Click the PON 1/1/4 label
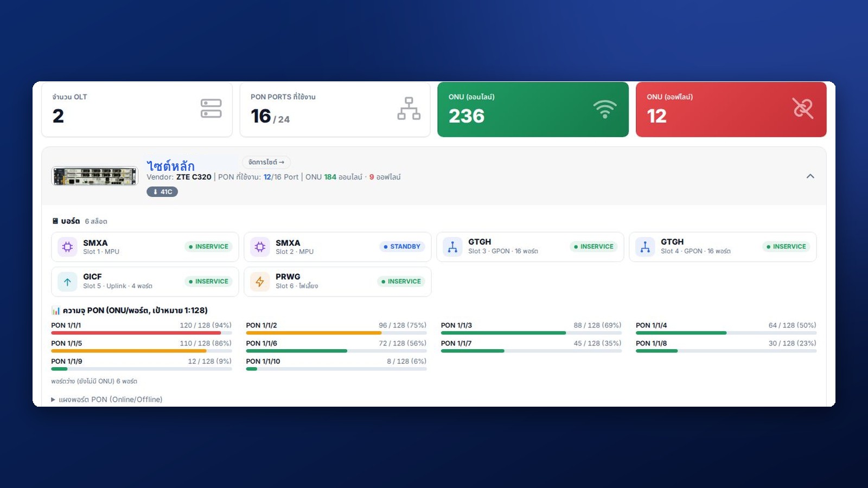This screenshot has height=488, width=868. [652, 325]
